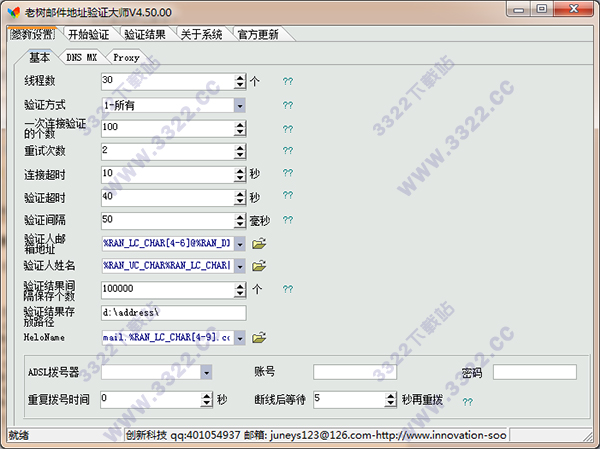Switch to 开始验证 tab
Screen dimensions: 600x449
click(89, 34)
